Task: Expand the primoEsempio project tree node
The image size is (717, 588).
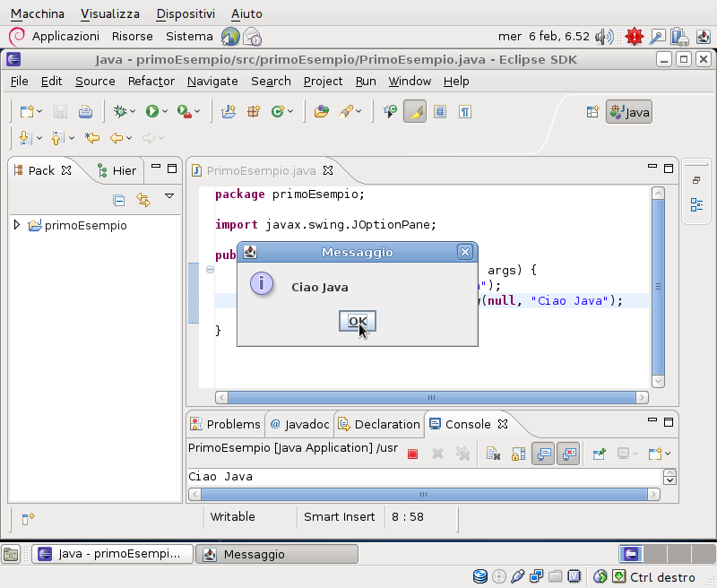Action: (x=17, y=225)
